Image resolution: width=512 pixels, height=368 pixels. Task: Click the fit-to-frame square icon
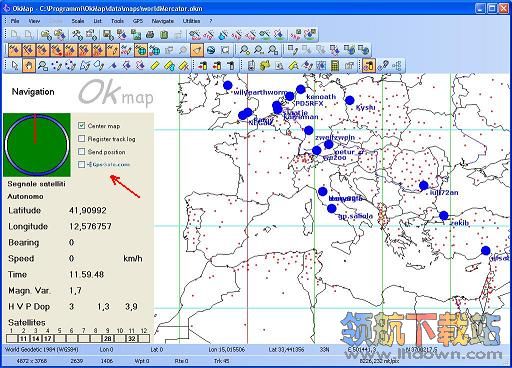coord(225,50)
